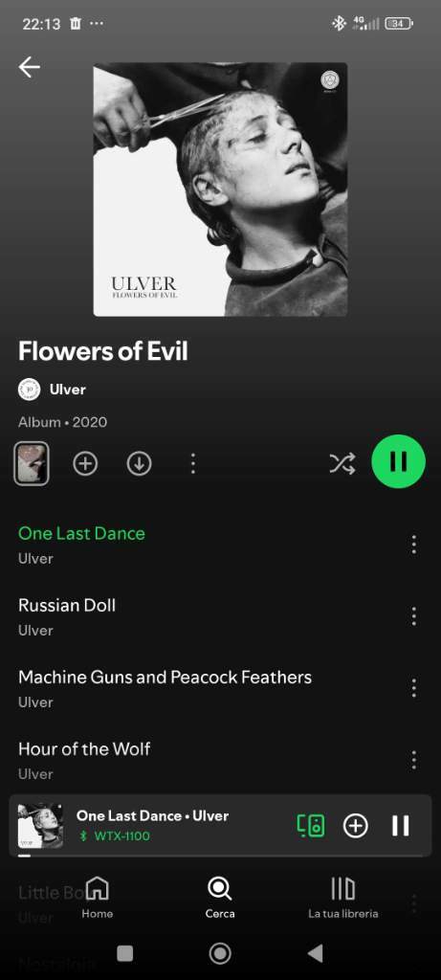
Task: Add the Flowers of Evil album to library
Action: pos(85,464)
